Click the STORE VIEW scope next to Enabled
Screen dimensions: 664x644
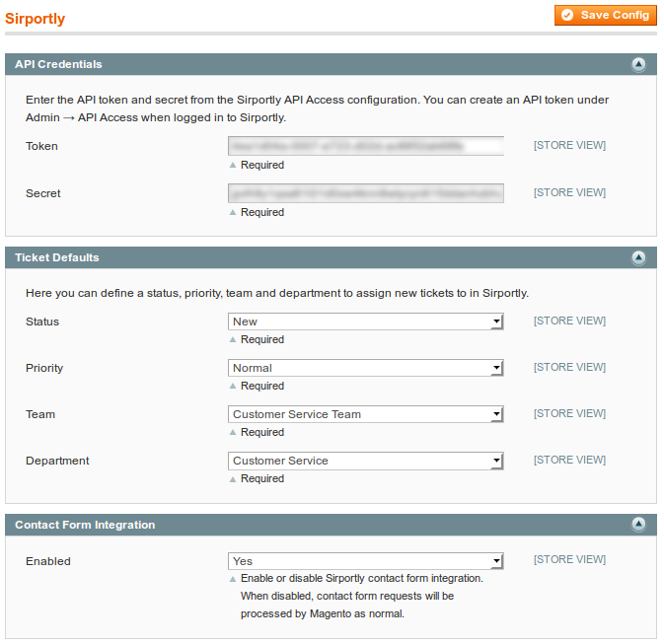click(569, 559)
